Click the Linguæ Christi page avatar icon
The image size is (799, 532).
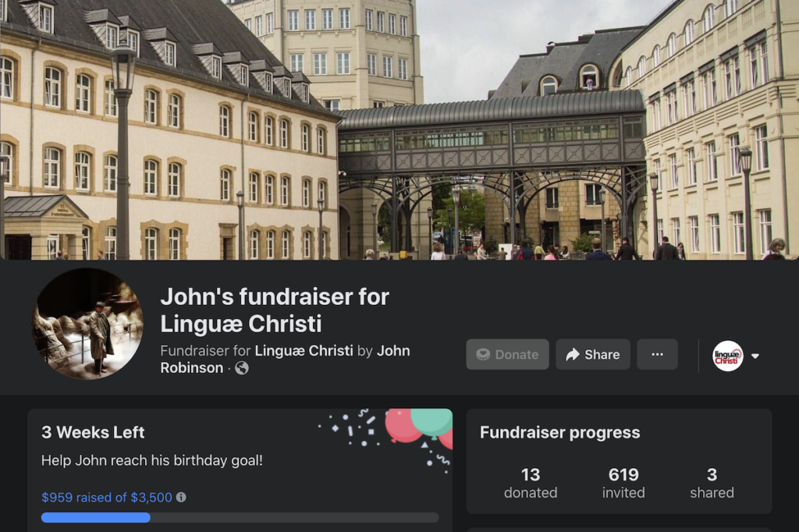(727, 356)
